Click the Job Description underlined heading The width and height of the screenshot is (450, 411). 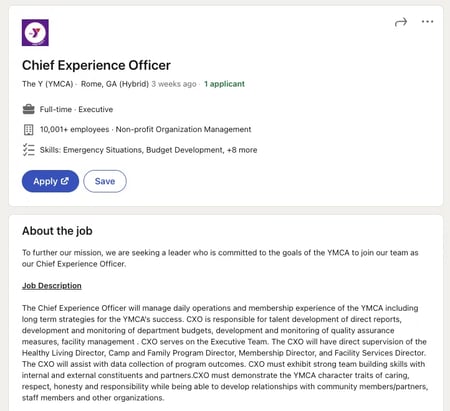(x=52, y=286)
